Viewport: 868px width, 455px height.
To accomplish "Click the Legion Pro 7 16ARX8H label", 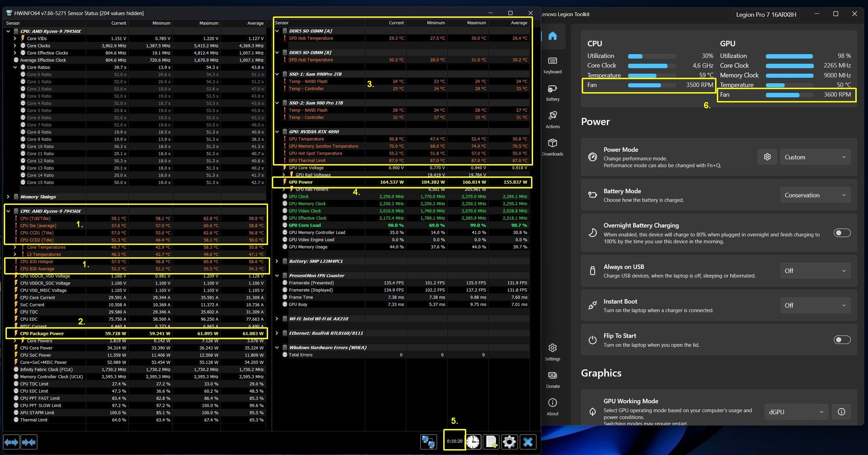I will coord(766,14).
